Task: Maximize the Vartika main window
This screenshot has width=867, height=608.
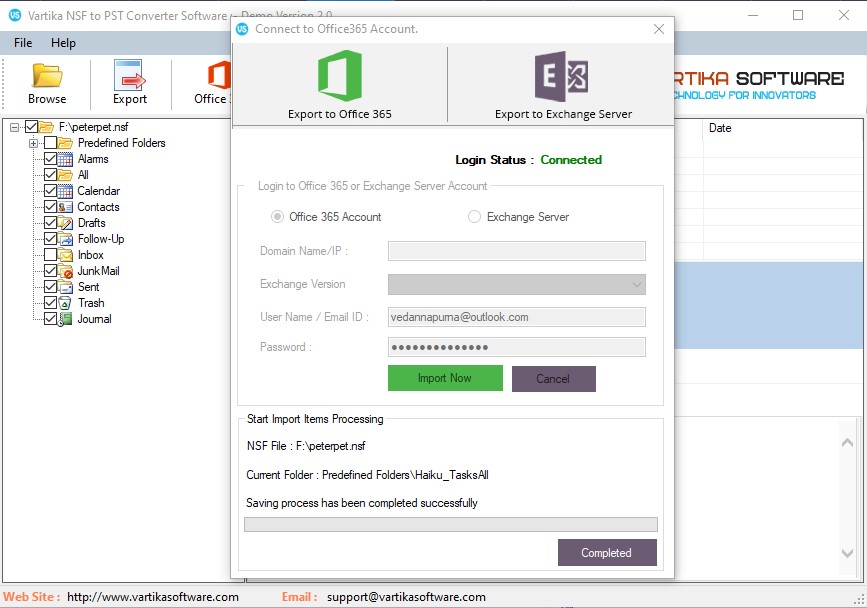Action: coord(798,15)
